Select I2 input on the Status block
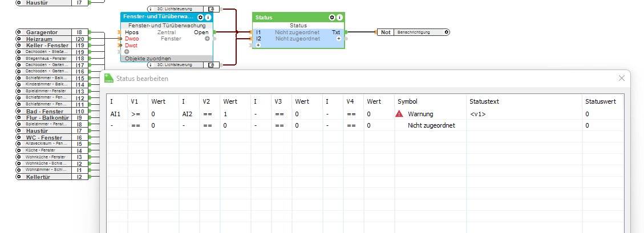The image size is (644, 233). pyautogui.click(x=258, y=39)
